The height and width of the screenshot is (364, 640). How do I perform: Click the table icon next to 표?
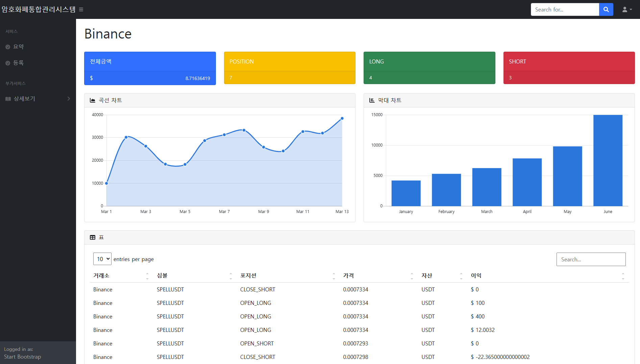[93, 237]
